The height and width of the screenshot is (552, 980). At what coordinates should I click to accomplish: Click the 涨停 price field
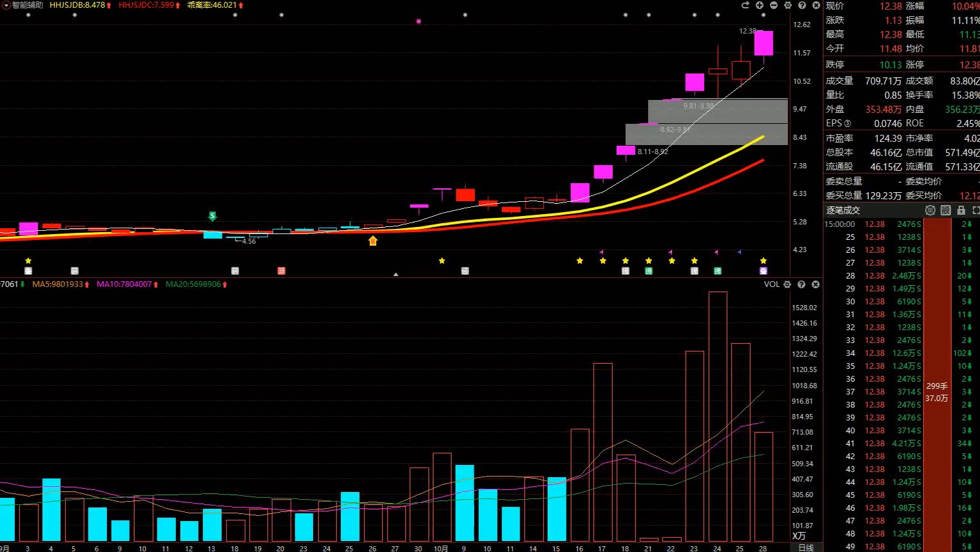pyautogui.click(x=943, y=64)
